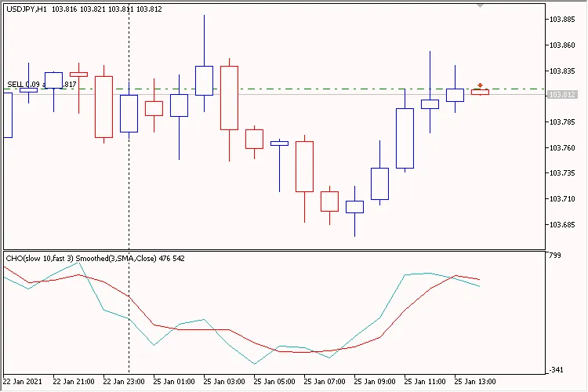Select the black dashed vertical period separator
The image size is (588, 392).
pos(129,196)
